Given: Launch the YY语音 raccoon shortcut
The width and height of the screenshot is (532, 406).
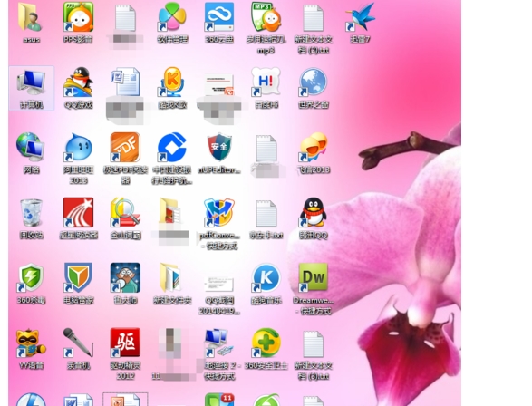Looking at the screenshot, I should (31, 349).
